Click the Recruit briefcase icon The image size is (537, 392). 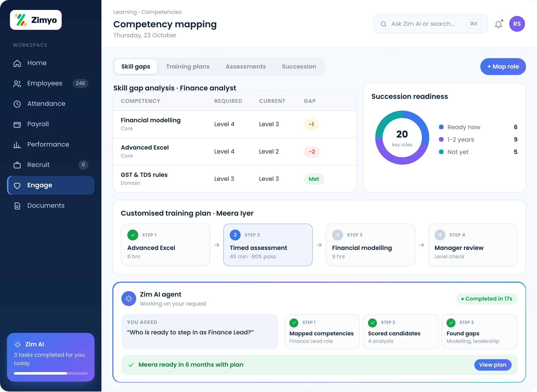(x=17, y=165)
